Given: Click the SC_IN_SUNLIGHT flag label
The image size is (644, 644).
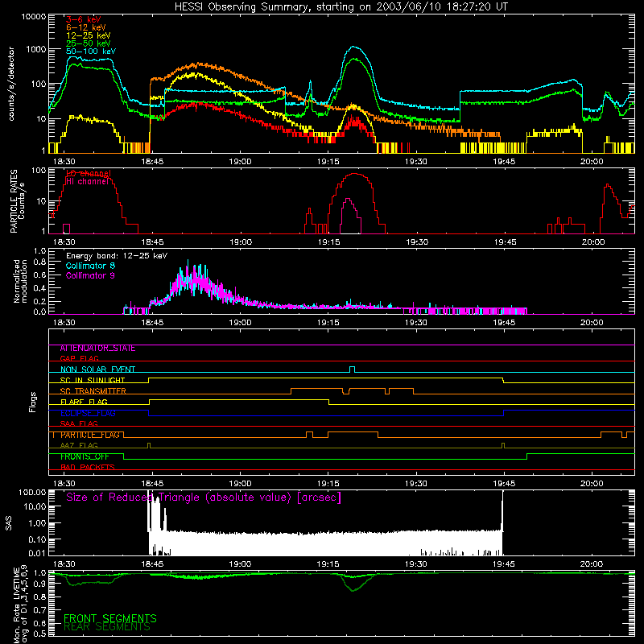Looking at the screenshot, I should point(93,380).
